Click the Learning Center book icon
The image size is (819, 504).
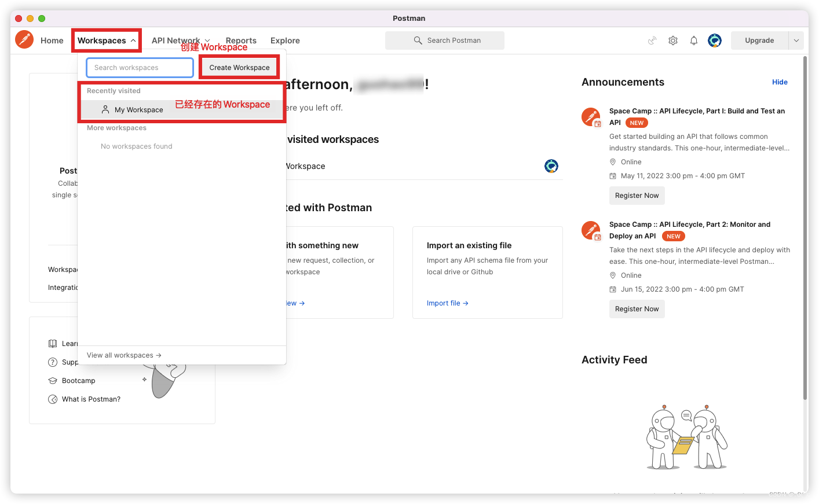click(53, 344)
